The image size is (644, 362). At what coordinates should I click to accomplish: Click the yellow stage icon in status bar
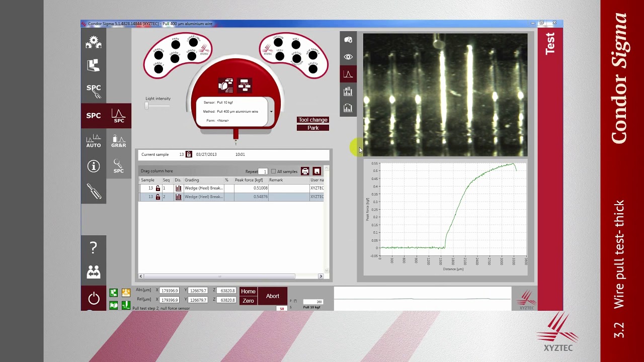click(126, 293)
